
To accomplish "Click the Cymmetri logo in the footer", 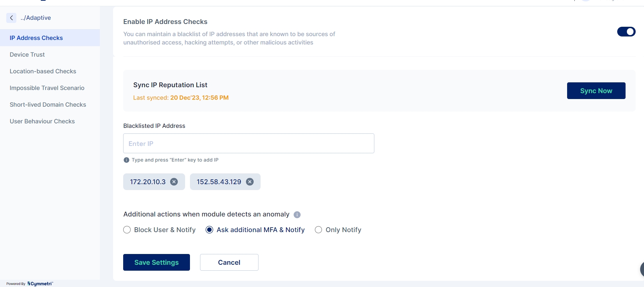I will click(x=40, y=284).
